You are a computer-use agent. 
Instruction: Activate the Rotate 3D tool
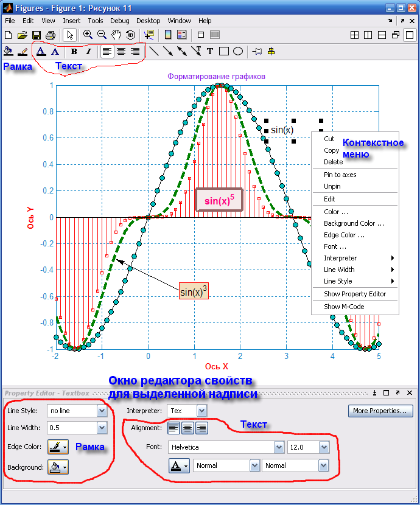[x=130, y=35]
